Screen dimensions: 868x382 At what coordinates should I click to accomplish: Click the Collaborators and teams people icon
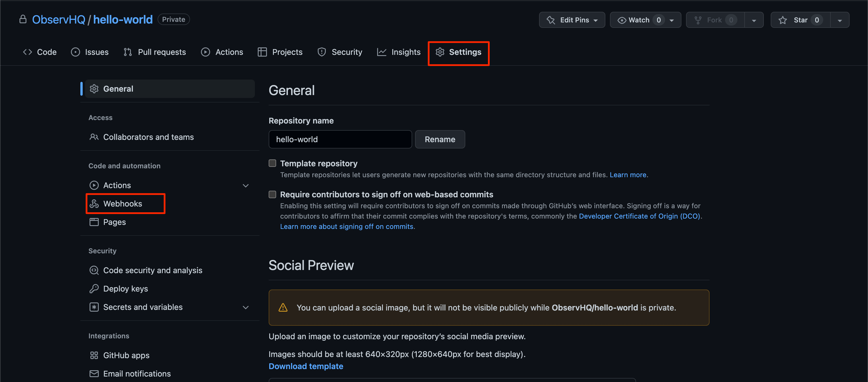94,137
